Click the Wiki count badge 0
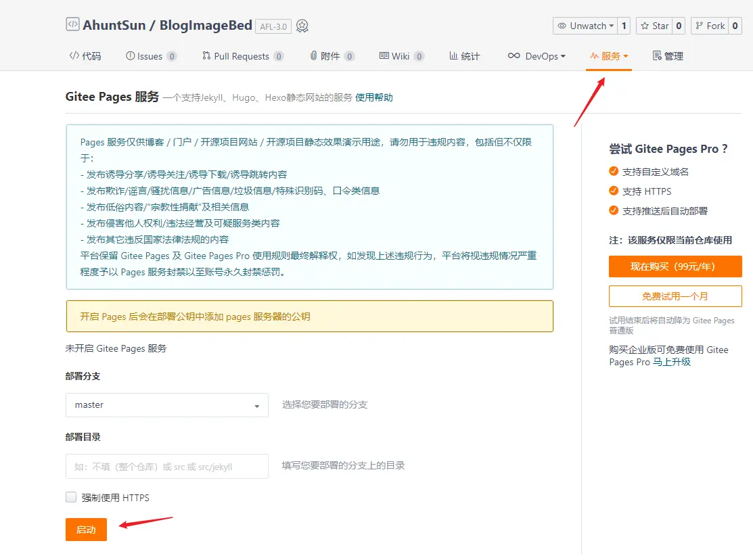Viewport: 753px width, 560px height. point(419,57)
